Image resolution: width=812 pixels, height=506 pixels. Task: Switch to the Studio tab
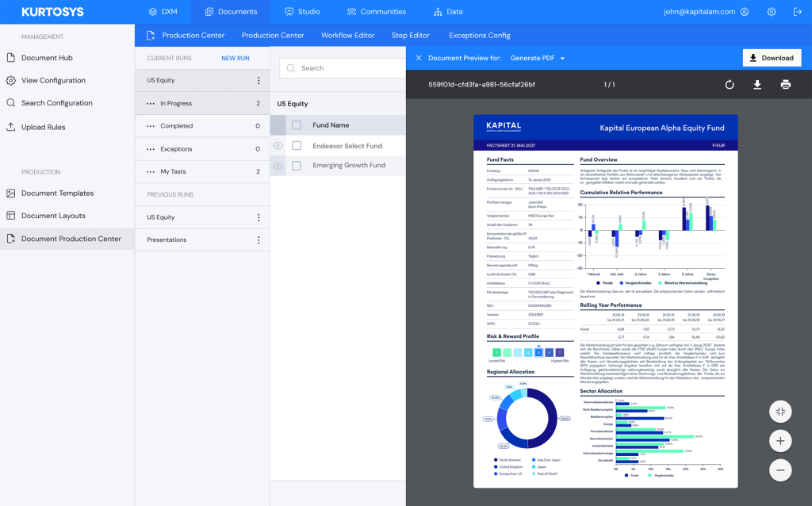302,11
